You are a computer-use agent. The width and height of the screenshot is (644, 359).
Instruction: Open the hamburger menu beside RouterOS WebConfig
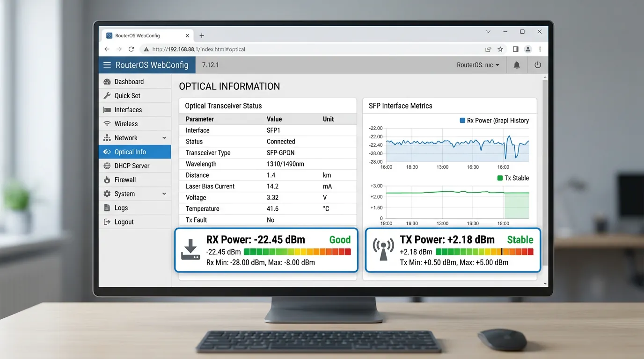pos(107,65)
